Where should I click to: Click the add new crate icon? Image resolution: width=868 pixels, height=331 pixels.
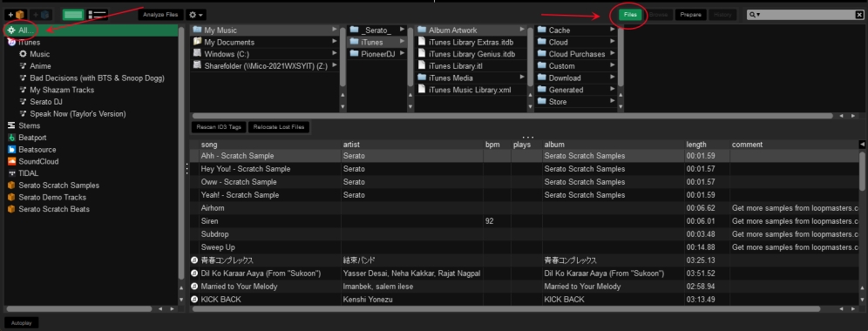(x=16, y=15)
